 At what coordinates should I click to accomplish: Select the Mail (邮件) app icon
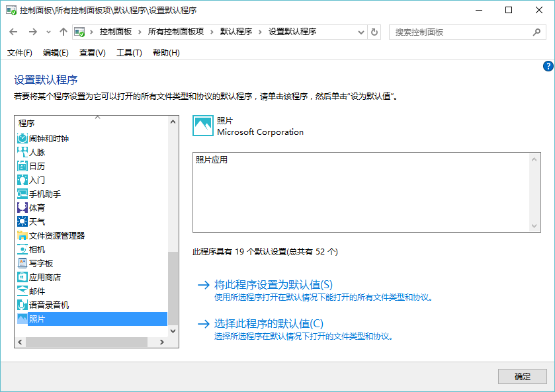[x=22, y=291]
